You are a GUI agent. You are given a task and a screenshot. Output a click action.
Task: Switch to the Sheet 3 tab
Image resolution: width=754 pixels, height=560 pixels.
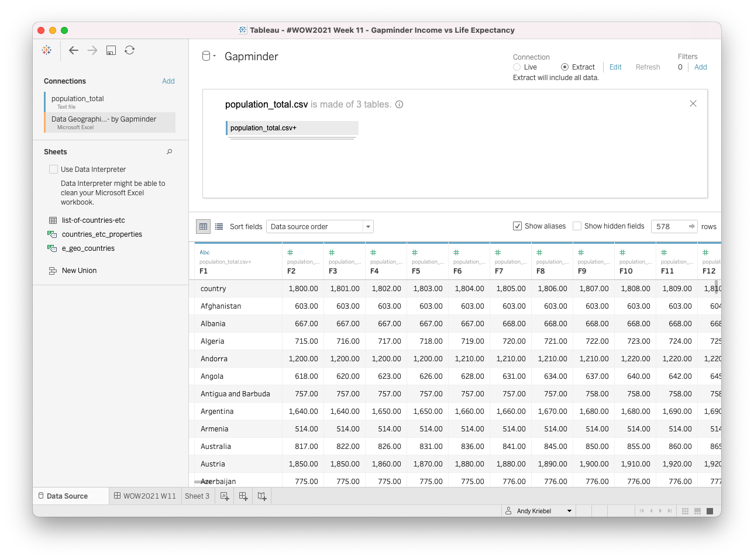coord(197,496)
